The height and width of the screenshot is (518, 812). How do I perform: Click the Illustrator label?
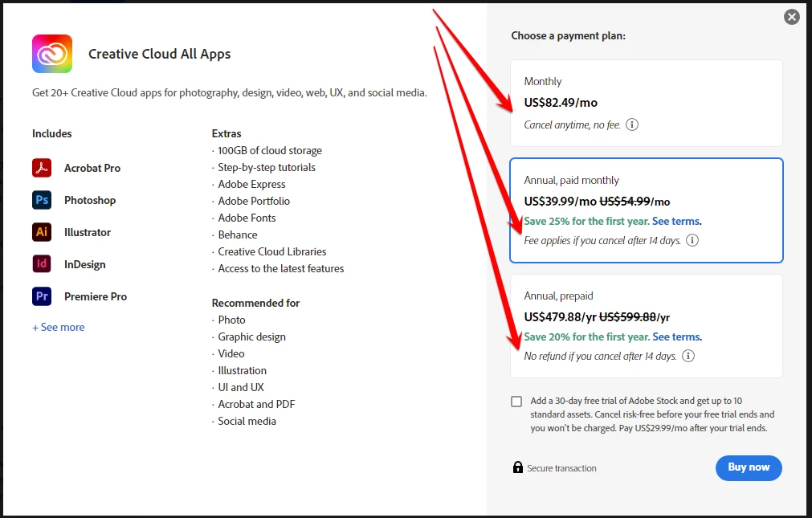[88, 233]
